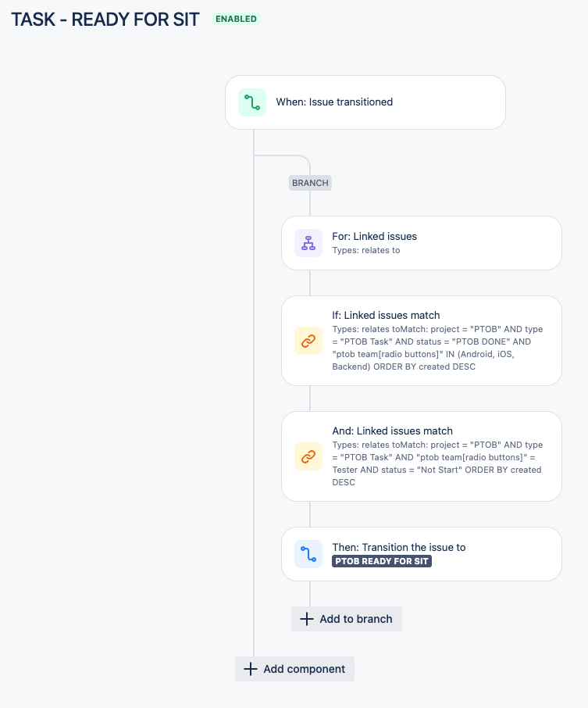Click the TASK - READY FOR SIT title

[105, 20]
